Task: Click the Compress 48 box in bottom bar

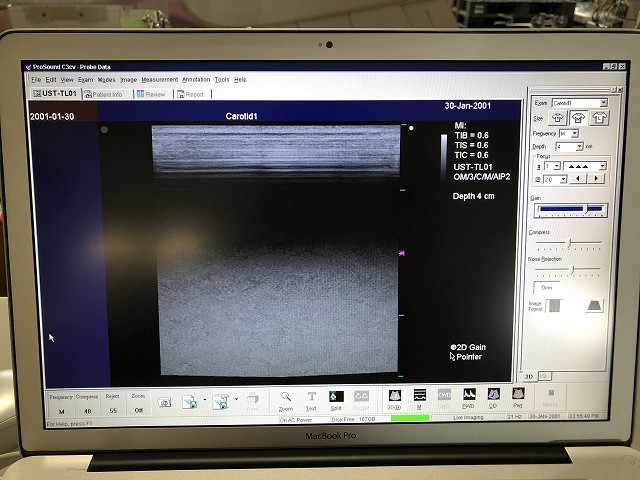Action: click(87, 404)
